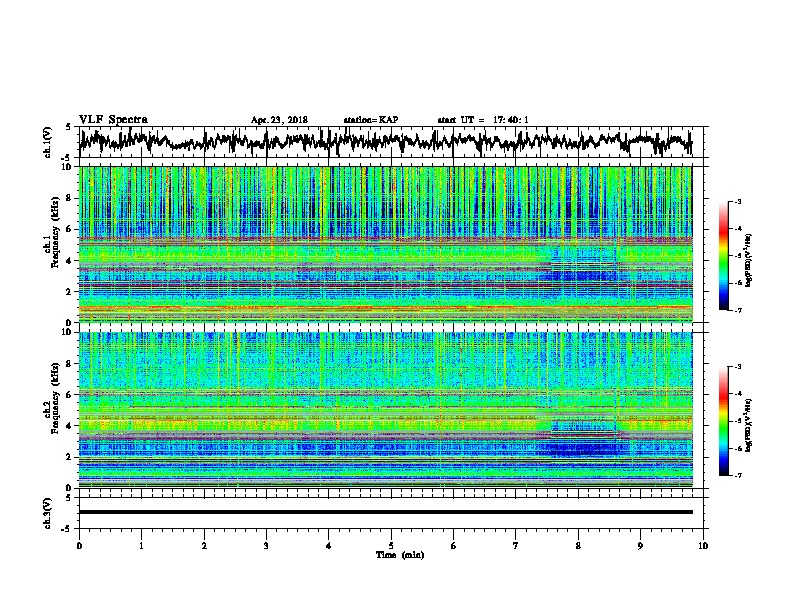792x612 pixels.
Task: Click the ch.1 colorbar log(PSD) label
Action: (x=749, y=261)
